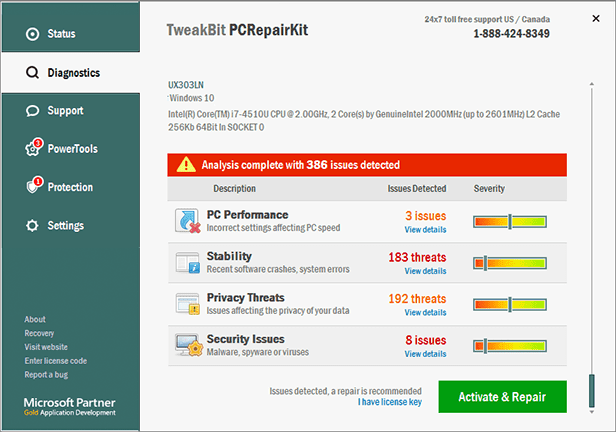This screenshot has height=432, width=616.
Task: Click the vertical scrollbar thumb
Action: [x=592, y=391]
